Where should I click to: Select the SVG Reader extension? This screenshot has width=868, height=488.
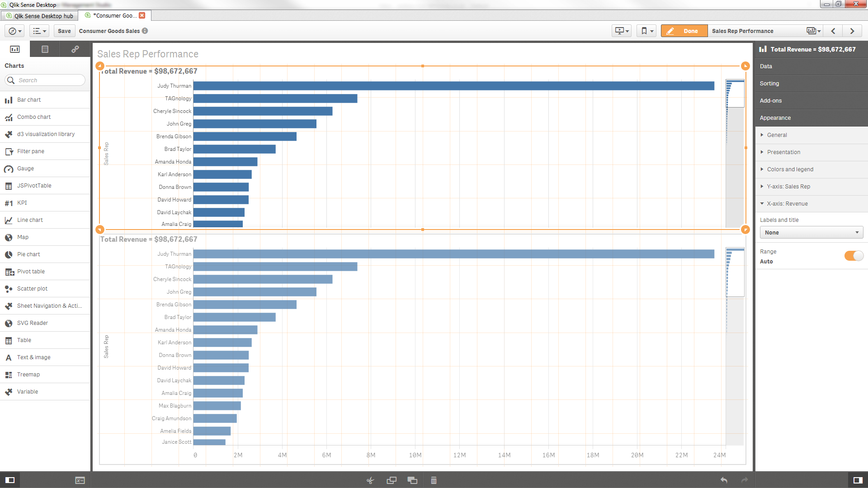pyautogui.click(x=45, y=323)
